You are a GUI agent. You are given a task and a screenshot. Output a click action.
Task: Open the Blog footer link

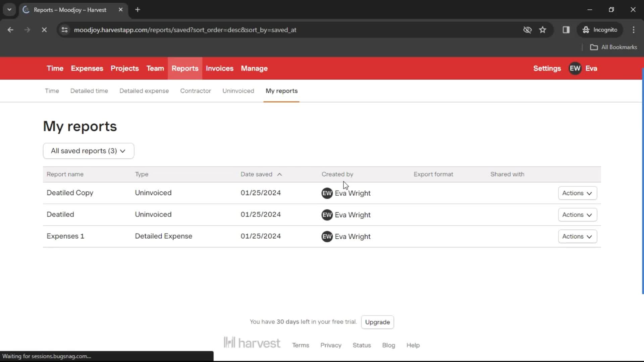[388, 345]
